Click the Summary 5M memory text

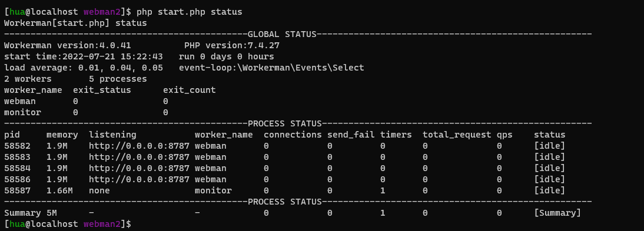pyautogui.click(x=31, y=213)
